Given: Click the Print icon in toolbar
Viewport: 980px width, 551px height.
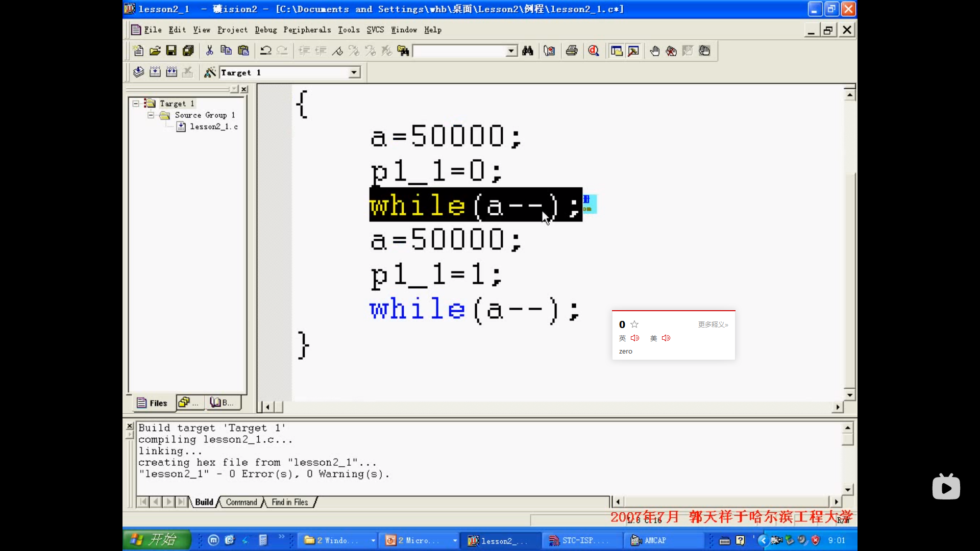Looking at the screenshot, I should 572,51.
